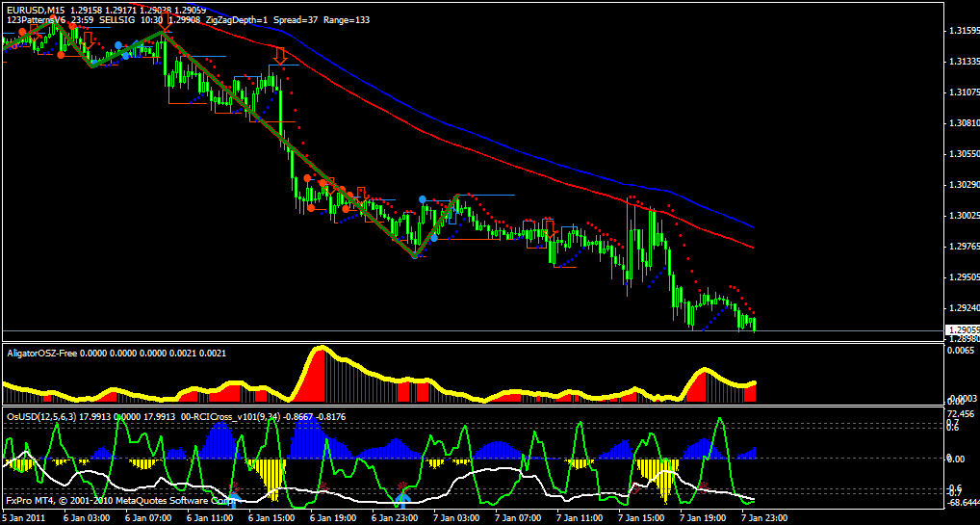
Task: Click the blue up arrow above 6 Jan 23:00
Action: click(403, 498)
